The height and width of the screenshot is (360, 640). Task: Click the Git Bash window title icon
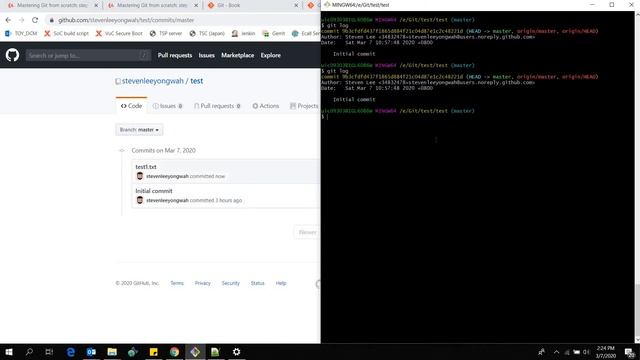[x=327, y=5]
